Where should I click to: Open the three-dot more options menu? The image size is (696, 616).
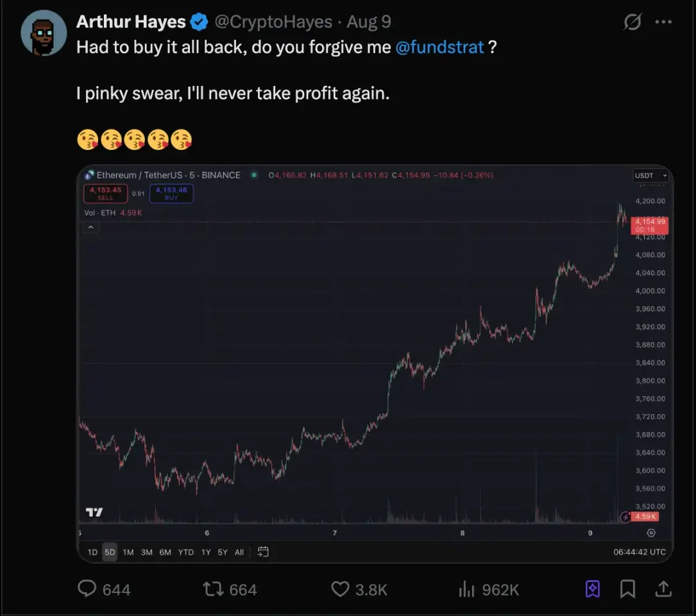point(663,22)
